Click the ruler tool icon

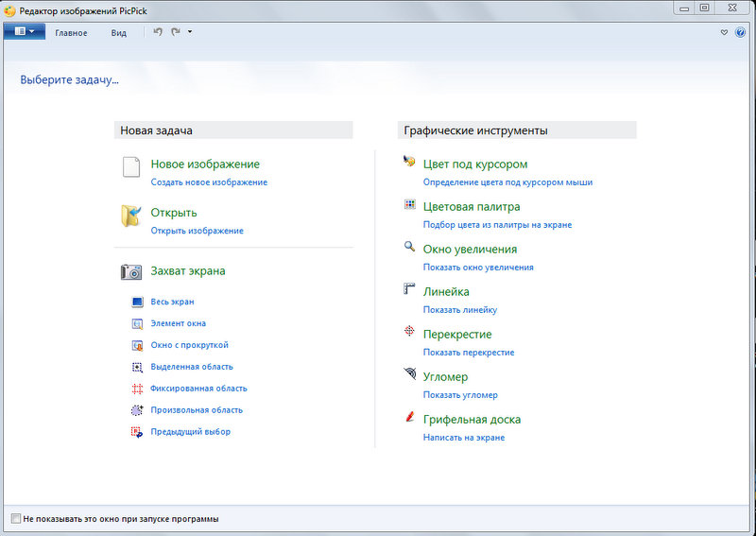[x=409, y=288]
